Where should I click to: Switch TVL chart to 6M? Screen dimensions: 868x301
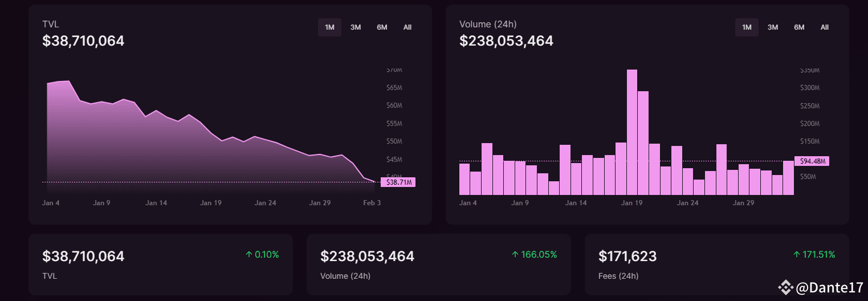[x=382, y=27]
